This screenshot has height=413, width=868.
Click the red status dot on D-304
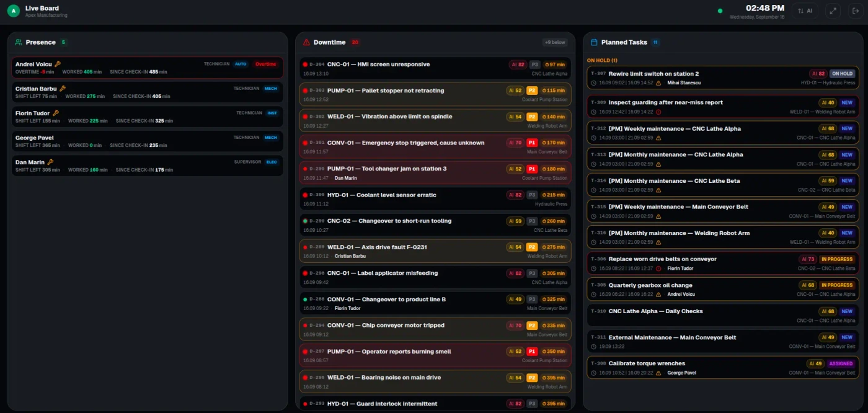[x=305, y=64]
